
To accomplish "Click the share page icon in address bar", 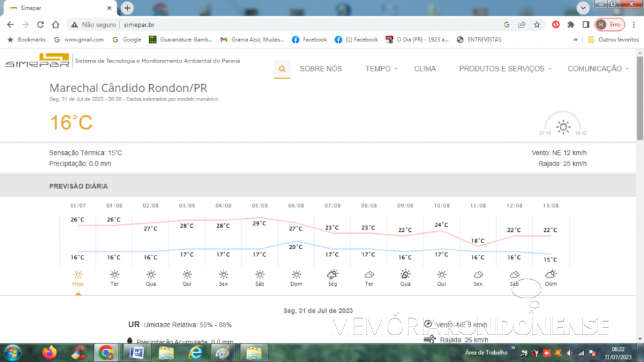I will (522, 24).
